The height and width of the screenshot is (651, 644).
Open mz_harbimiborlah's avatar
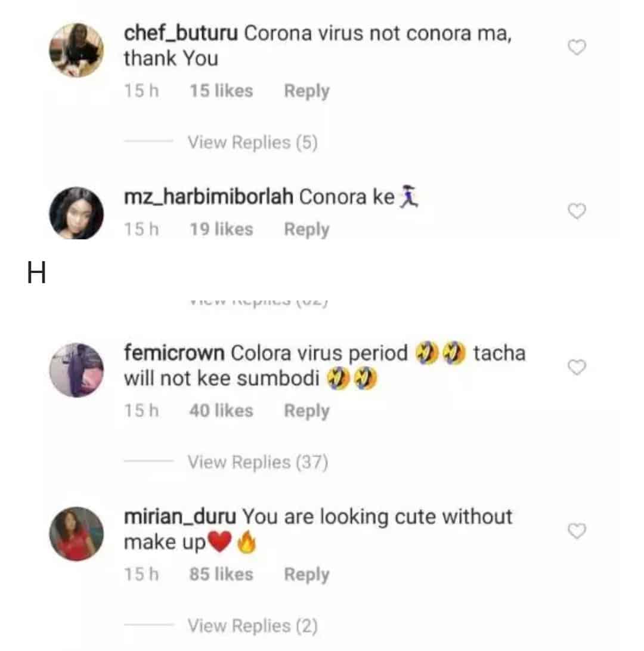(76, 213)
